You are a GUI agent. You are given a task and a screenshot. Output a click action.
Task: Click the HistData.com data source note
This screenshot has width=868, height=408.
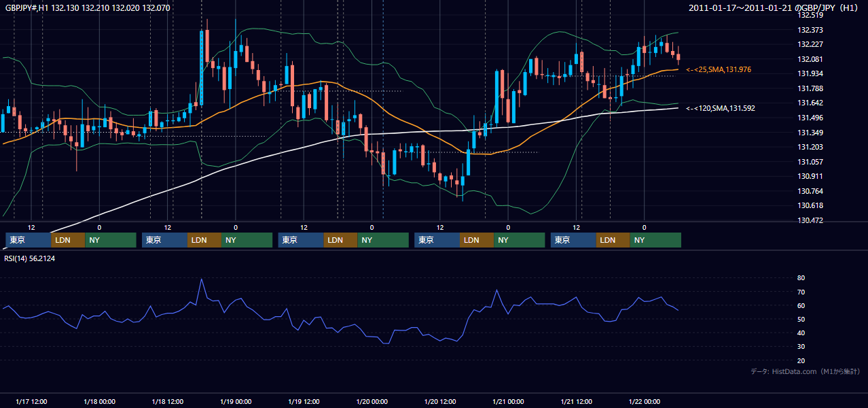(x=806, y=371)
